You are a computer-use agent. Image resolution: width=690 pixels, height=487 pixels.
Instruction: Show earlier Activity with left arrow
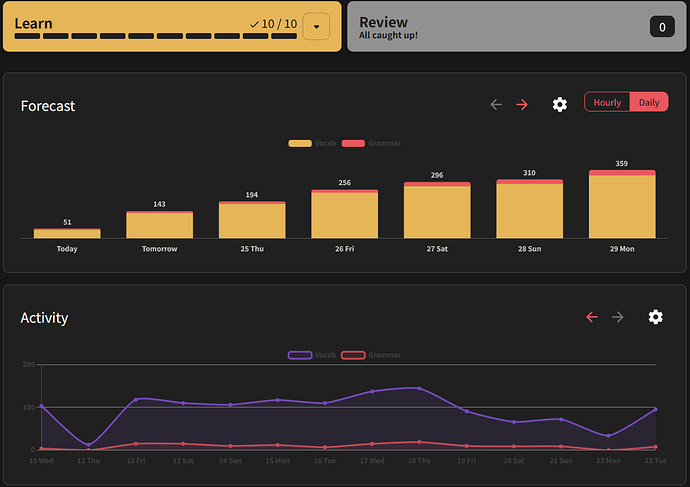[x=591, y=317]
